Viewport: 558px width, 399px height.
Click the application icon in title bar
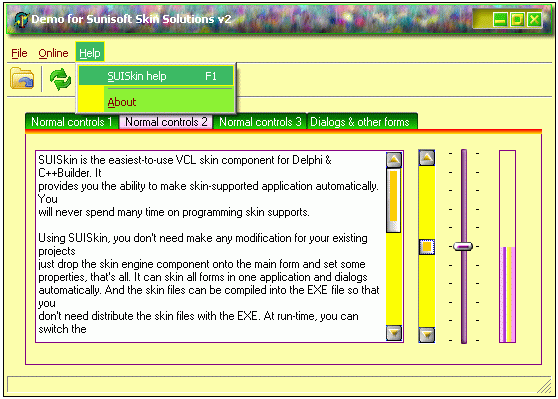pyautogui.click(x=21, y=19)
